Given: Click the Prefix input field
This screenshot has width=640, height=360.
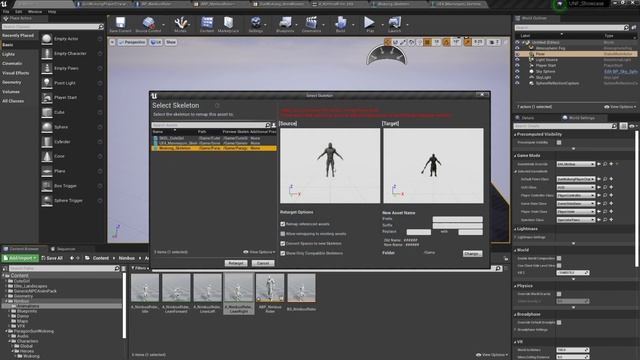Looking at the screenshot, I should tap(458, 219).
